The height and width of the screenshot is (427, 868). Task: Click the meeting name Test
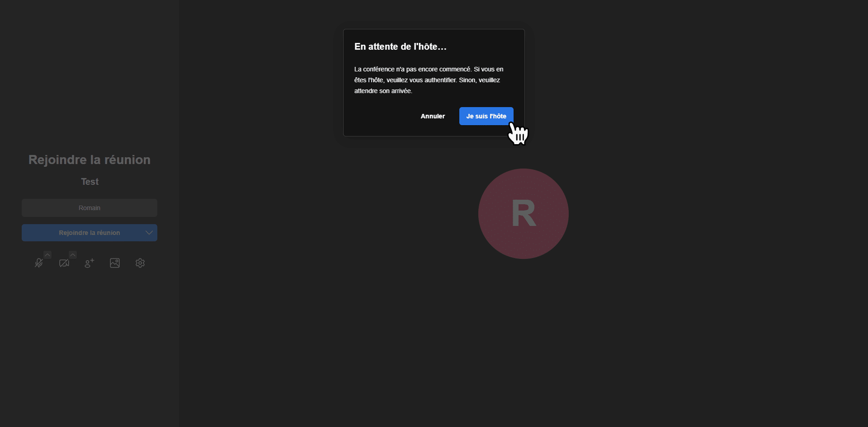click(x=90, y=182)
